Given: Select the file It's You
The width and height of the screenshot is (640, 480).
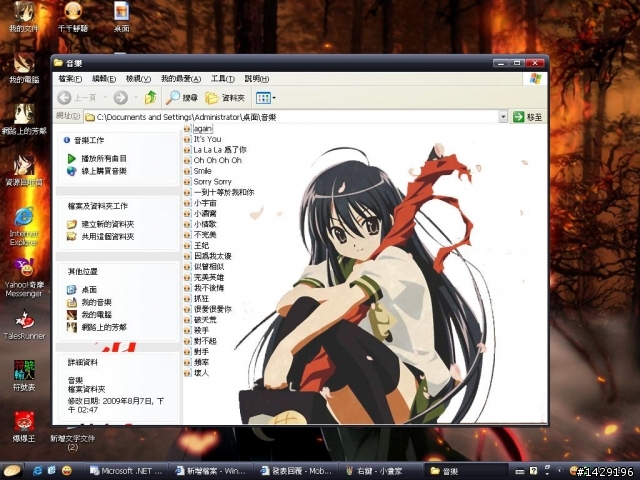Looking at the screenshot, I should (x=207, y=139).
